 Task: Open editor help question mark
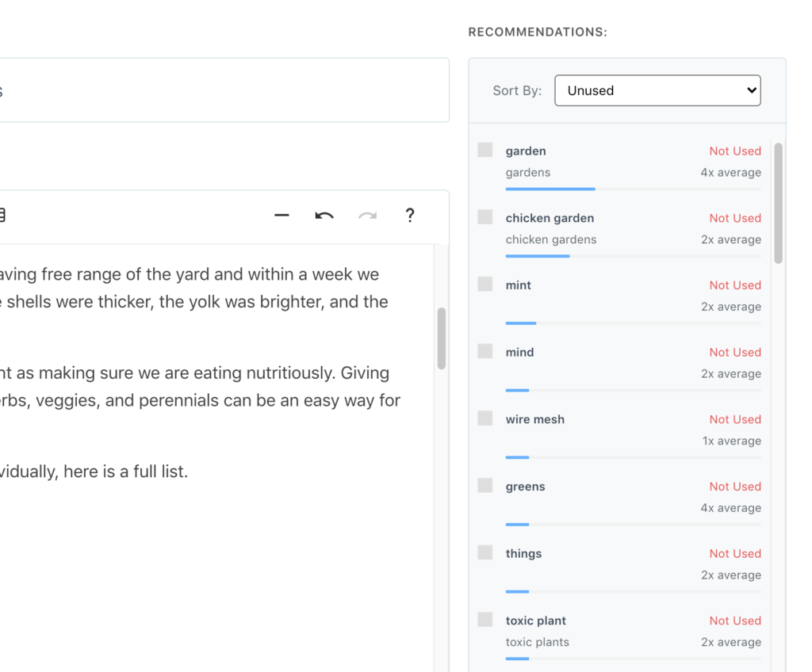(x=409, y=216)
